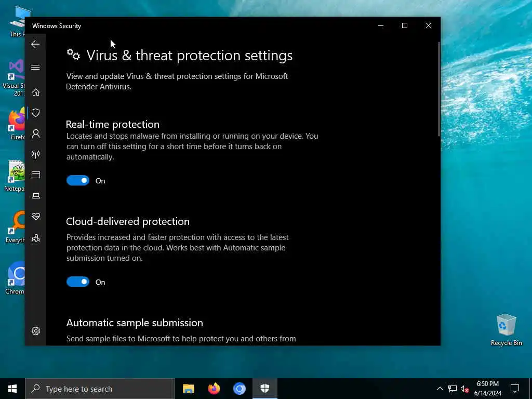Open Account protection person icon
The height and width of the screenshot is (399, 532).
[36, 134]
